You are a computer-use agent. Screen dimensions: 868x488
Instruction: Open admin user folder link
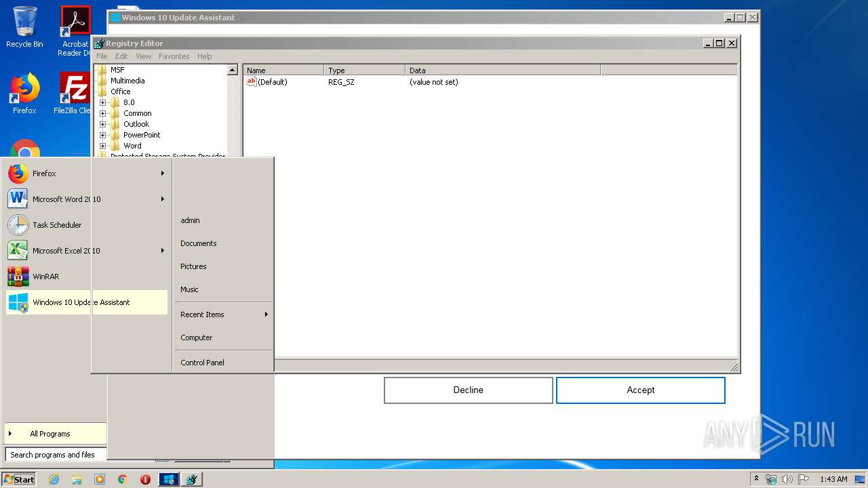point(190,220)
